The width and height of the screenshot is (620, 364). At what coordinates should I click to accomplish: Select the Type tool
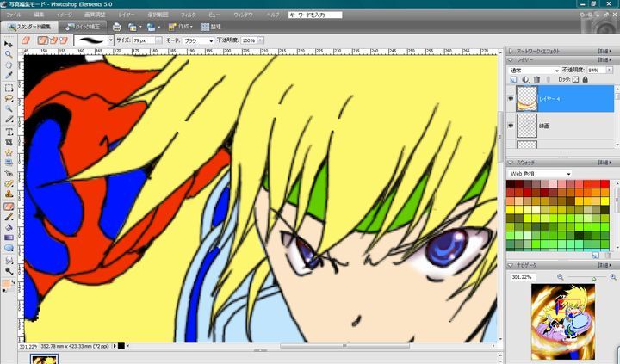[x=9, y=132]
